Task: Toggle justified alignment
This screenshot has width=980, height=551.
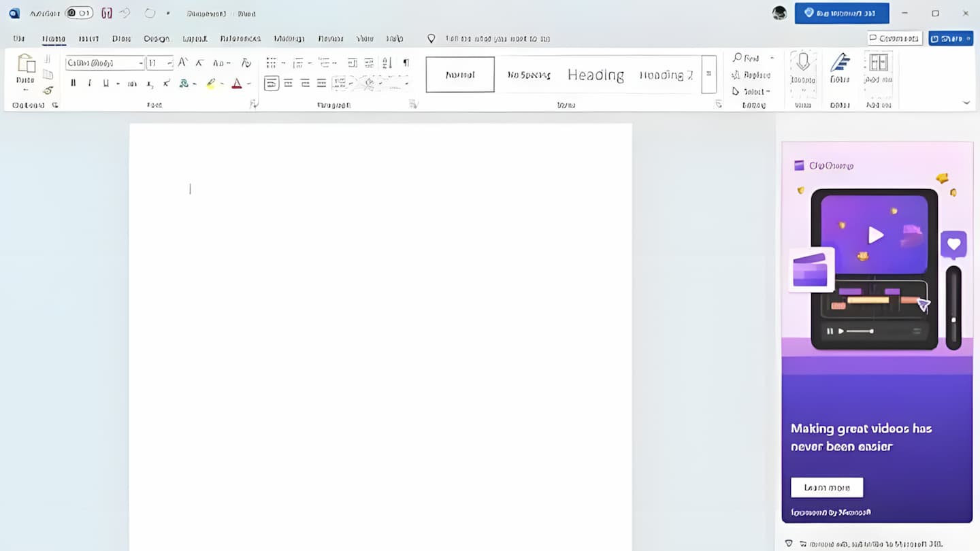Action: tap(321, 83)
